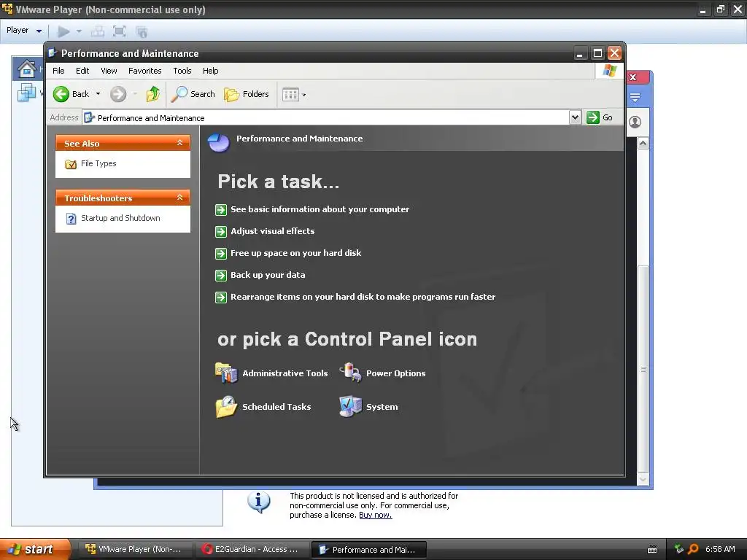Toggle the Folders pane
This screenshot has width=747, height=560.
pyautogui.click(x=247, y=94)
